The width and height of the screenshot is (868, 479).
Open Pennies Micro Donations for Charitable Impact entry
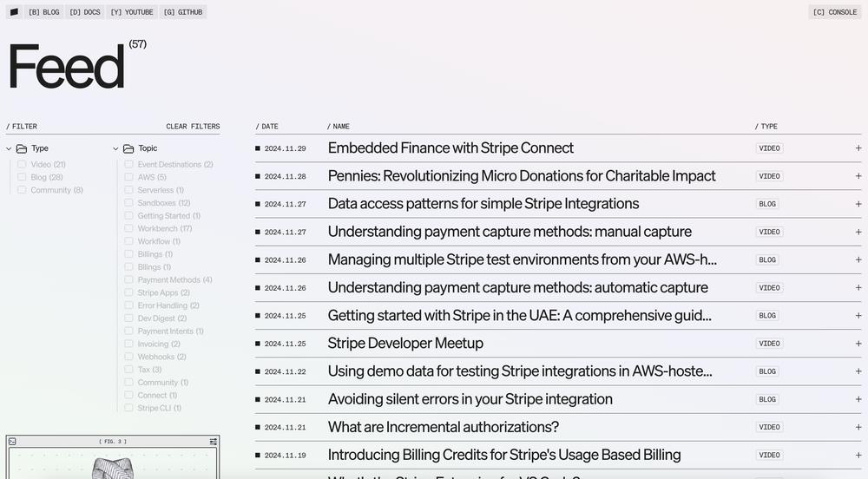click(522, 176)
